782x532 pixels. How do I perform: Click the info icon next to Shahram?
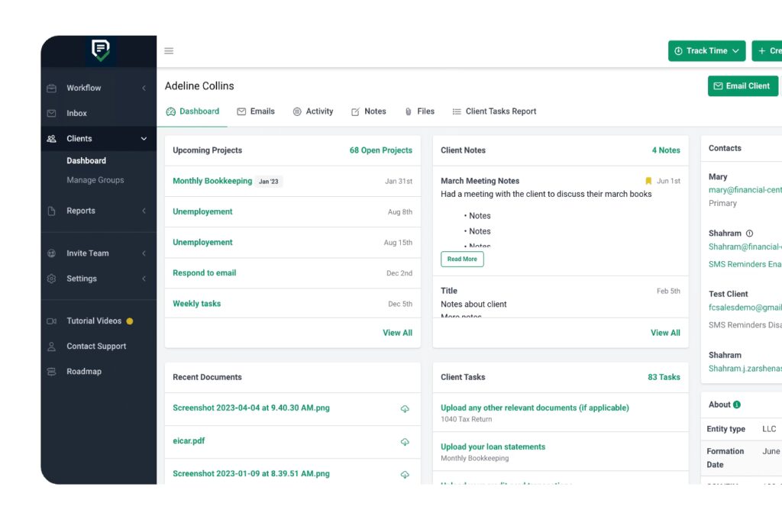click(749, 234)
